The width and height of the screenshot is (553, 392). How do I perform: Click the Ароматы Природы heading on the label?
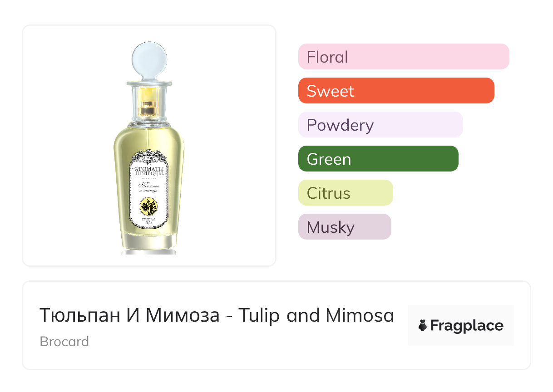(148, 171)
